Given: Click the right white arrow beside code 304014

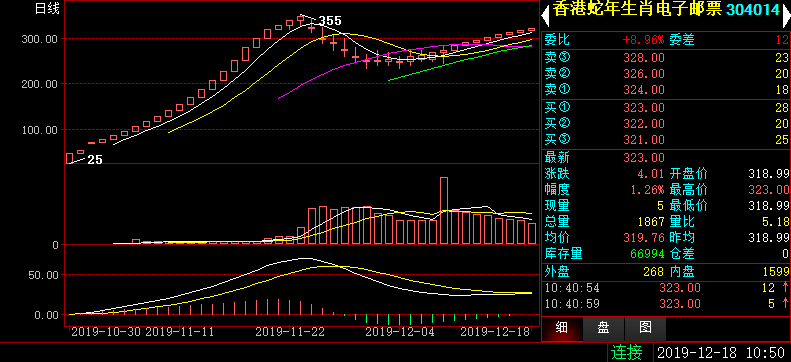Looking at the screenshot, I should [x=786, y=16].
